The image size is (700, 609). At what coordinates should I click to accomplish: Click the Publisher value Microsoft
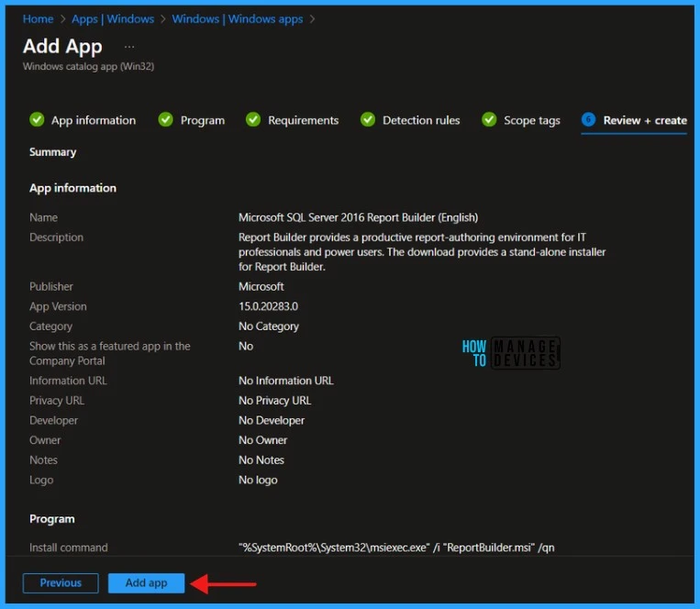(261, 286)
